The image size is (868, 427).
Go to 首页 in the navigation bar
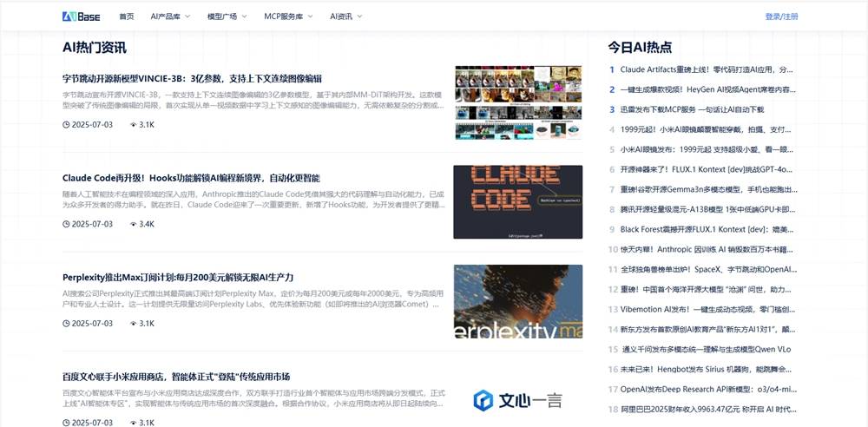coord(127,16)
